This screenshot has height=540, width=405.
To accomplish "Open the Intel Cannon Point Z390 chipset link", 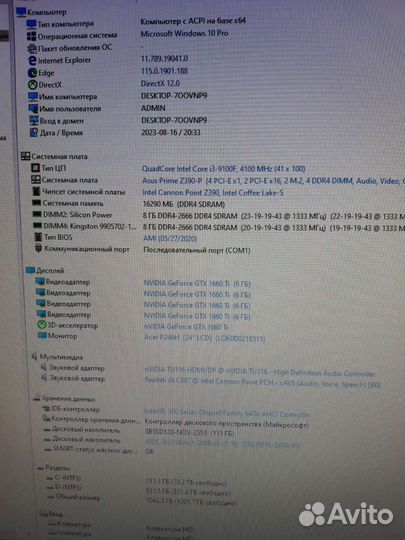I will coord(213,193).
